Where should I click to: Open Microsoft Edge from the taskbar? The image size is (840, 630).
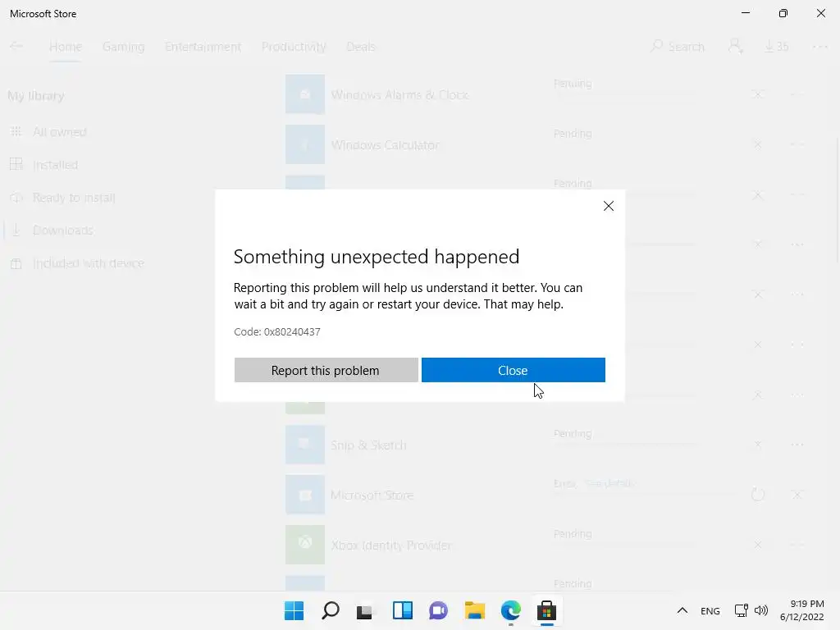coord(510,610)
